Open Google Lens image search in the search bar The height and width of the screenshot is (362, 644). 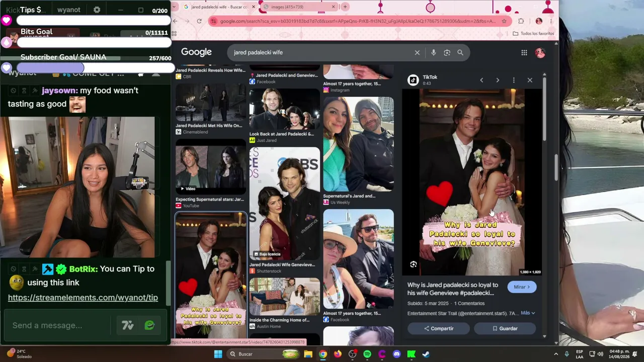click(447, 52)
